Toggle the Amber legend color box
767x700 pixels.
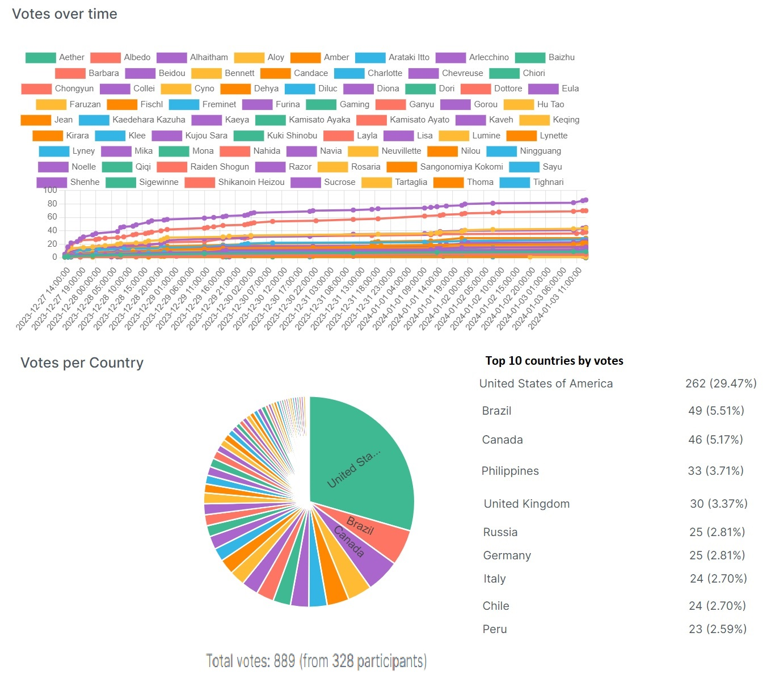click(305, 57)
